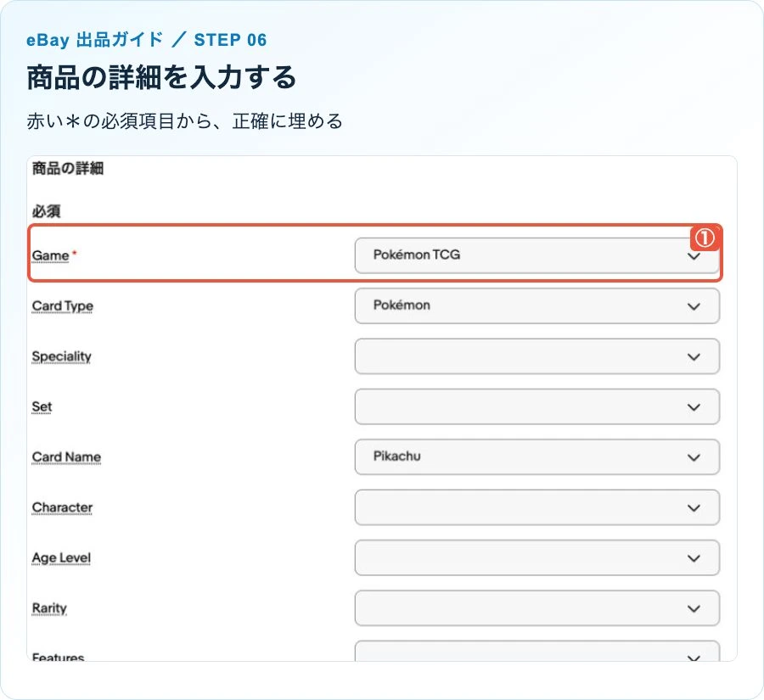Click the 赤い＊の必須項目から subtitle text
This screenshot has width=764, height=700.
pyautogui.click(x=185, y=121)
